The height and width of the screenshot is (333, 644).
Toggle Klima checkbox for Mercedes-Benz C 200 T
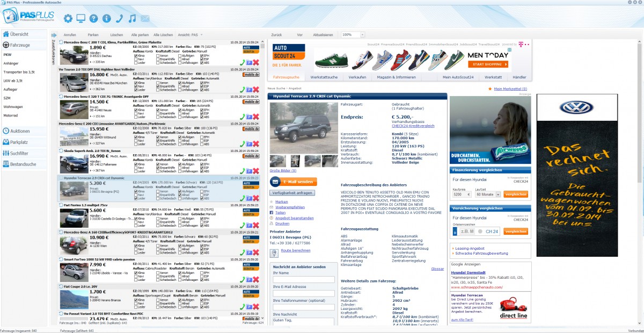(x=135, y=55)
